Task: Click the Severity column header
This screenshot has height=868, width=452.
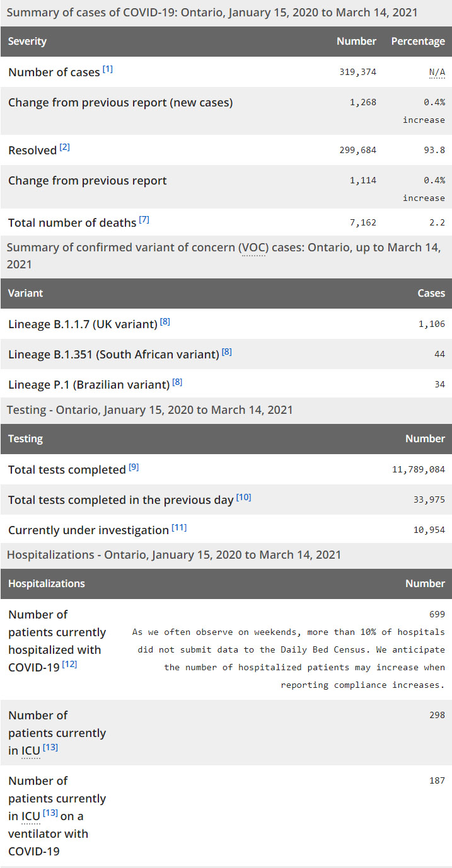Action: click(x=28, y=42)
